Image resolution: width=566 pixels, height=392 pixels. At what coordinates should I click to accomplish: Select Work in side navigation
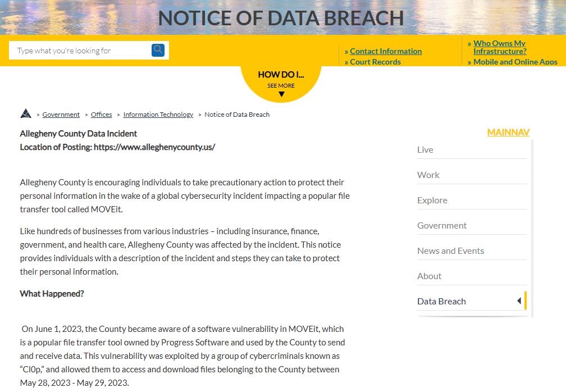[428, 175]
